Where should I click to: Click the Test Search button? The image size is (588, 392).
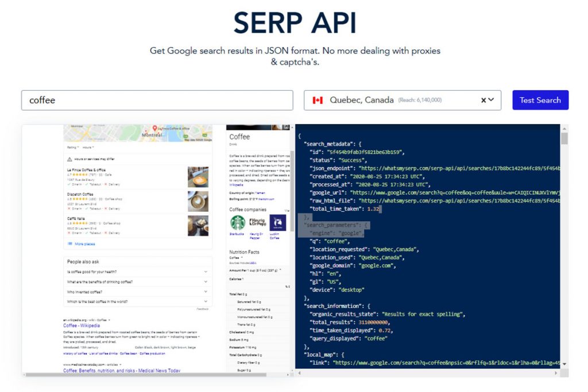pos(540,100)
